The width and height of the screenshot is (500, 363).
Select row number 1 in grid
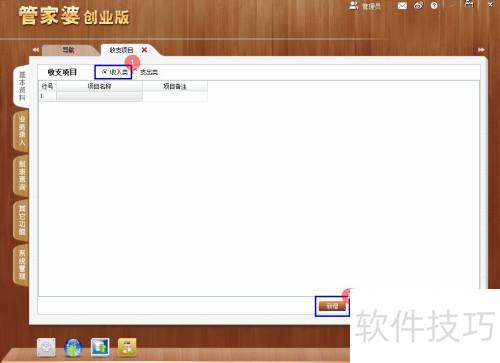point(47,96)
